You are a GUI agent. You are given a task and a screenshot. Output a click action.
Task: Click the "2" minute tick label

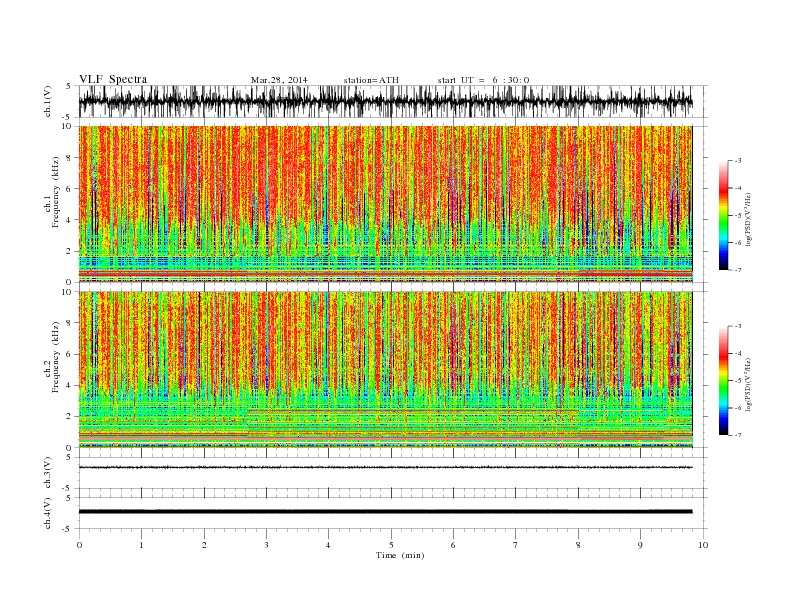click(204, 545)
